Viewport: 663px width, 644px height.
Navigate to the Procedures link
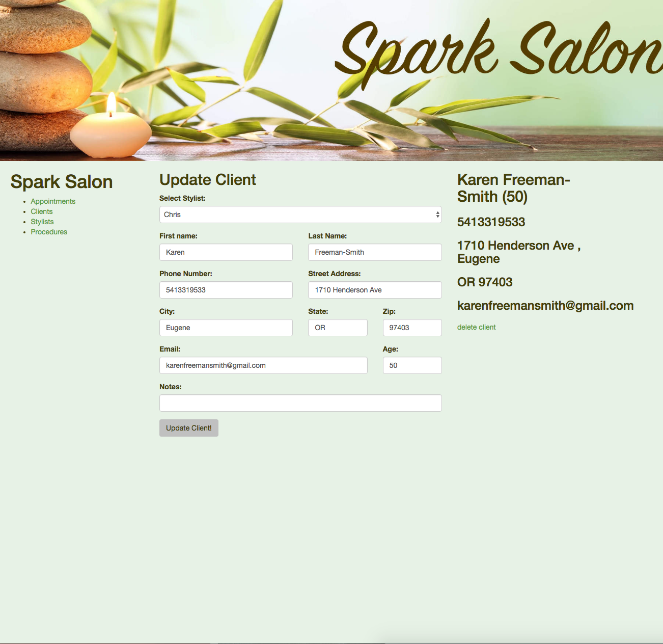pyautogui.click(x=49, y=232)
